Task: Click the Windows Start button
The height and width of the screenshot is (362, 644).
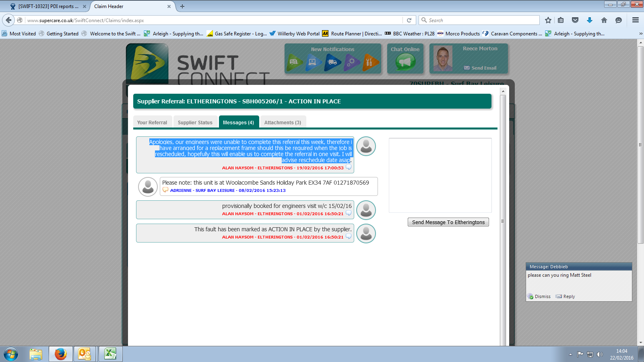Action: click(x=11, y=354)
